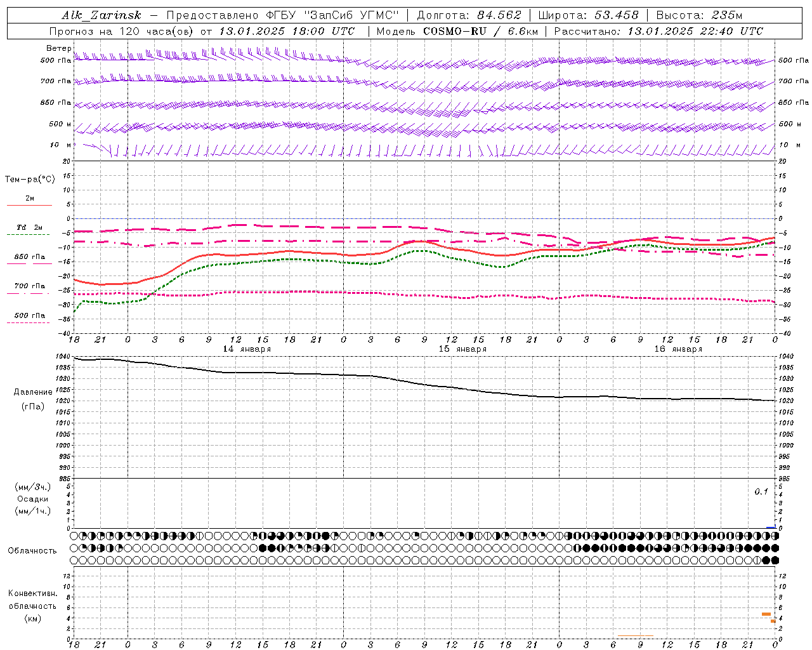Click the 0.1 precipitation amount annotation
This screenshot has height=650, width=812.
(x=761, y=492)
